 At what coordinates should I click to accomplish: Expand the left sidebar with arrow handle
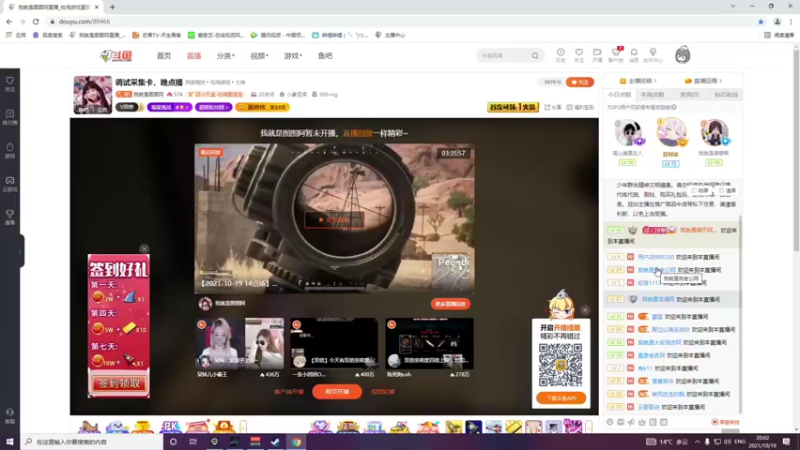click(x=20, y=251)
